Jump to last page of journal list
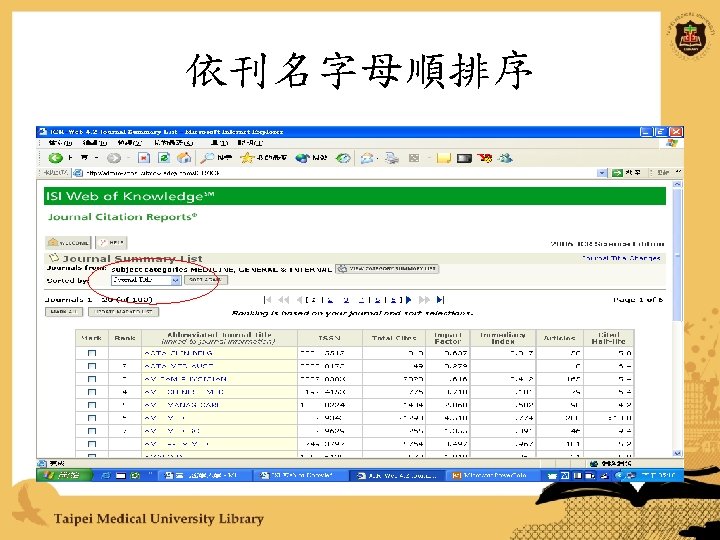The width and height of the screenshot is (720, 540). [x=440, y=300]
